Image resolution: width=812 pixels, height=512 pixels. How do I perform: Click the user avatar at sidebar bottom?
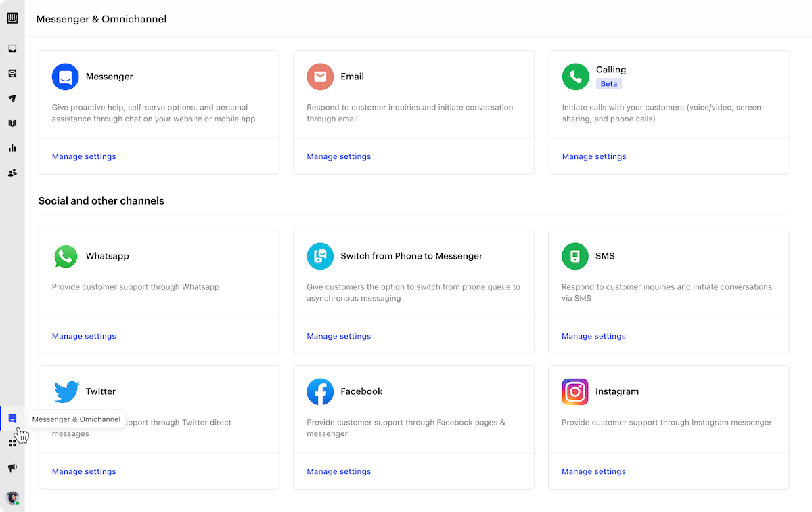click(12, 497)
